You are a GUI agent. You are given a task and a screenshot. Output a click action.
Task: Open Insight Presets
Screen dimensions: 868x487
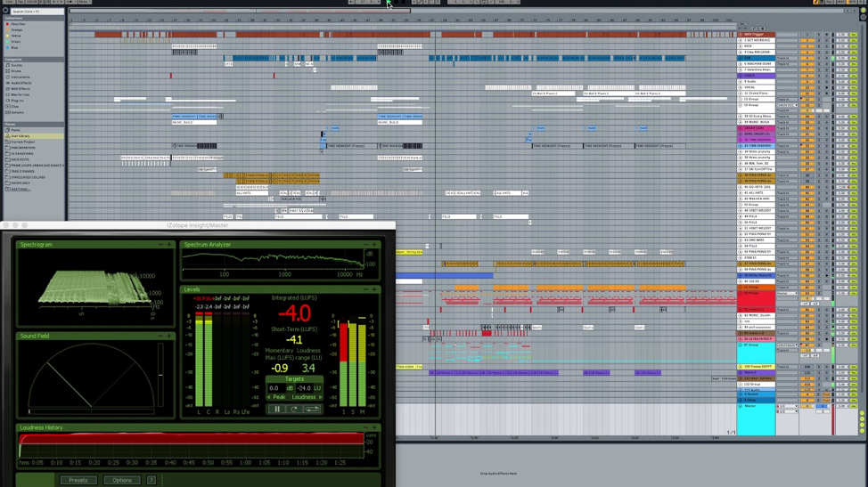click(78, 480)
